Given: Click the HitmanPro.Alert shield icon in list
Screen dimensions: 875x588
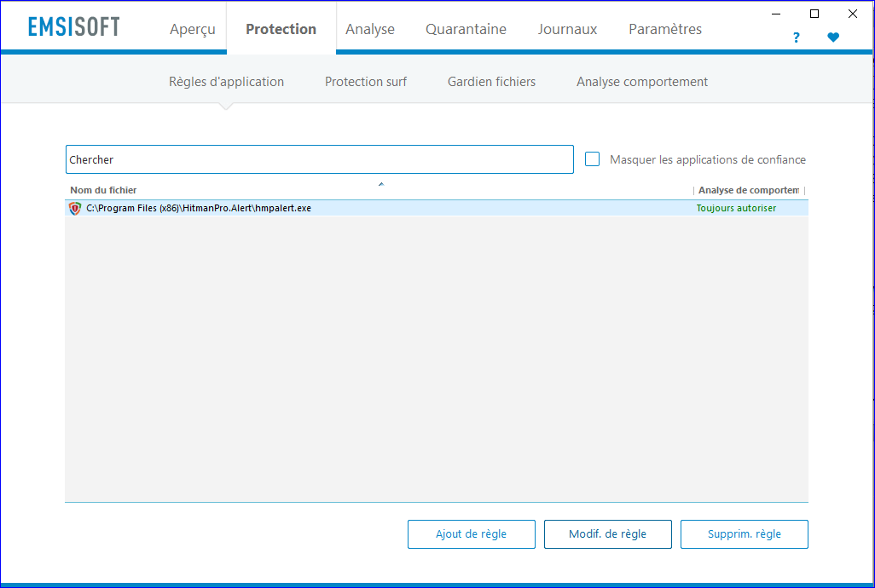Looking at the screenshot, I should pyautogui.click(x=75, y=209).
